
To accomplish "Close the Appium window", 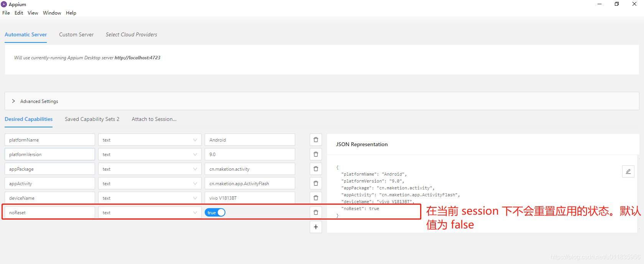I will [x=634, y=4].
